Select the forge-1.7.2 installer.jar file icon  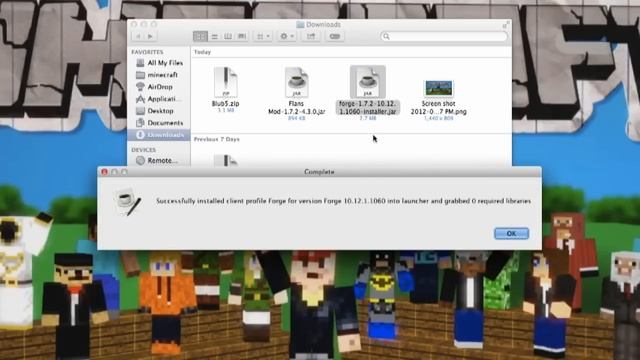pos(367,82)
